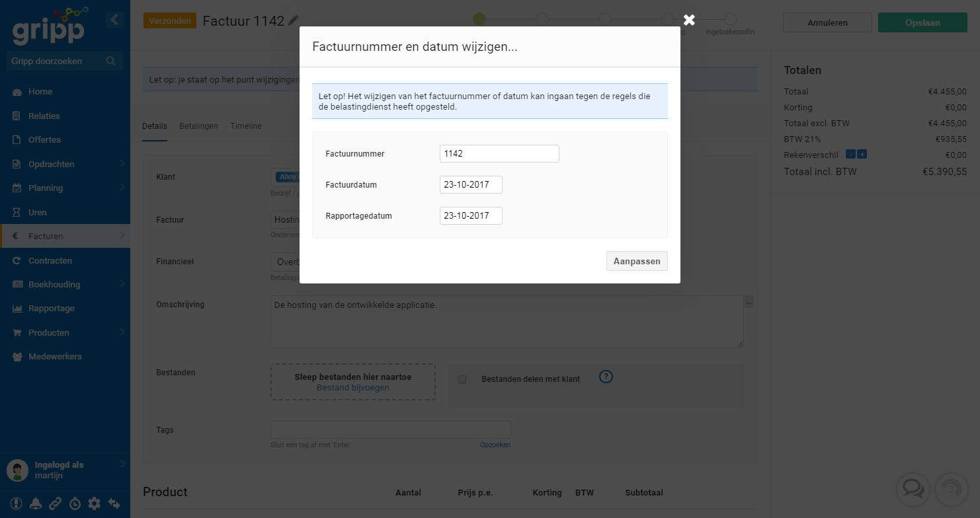This screenshot has width=980, height=518.
Task: Open Relaties in the sidebar
Action: 65,116
